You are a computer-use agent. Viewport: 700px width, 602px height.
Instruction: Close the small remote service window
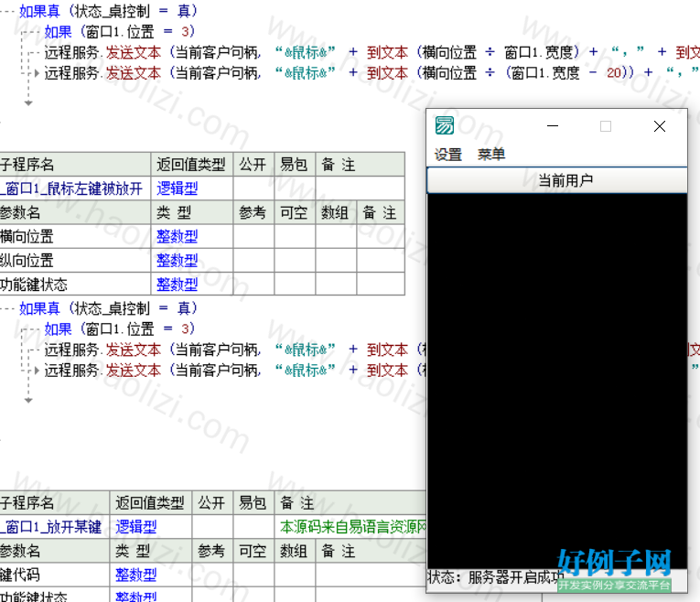click(660, 126)
